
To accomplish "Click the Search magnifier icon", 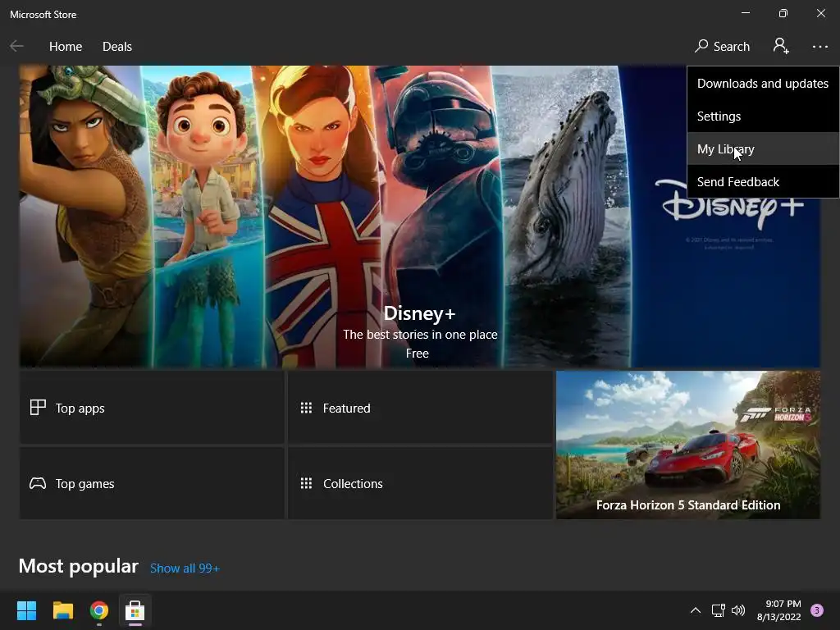I will [x=701, y=46].
